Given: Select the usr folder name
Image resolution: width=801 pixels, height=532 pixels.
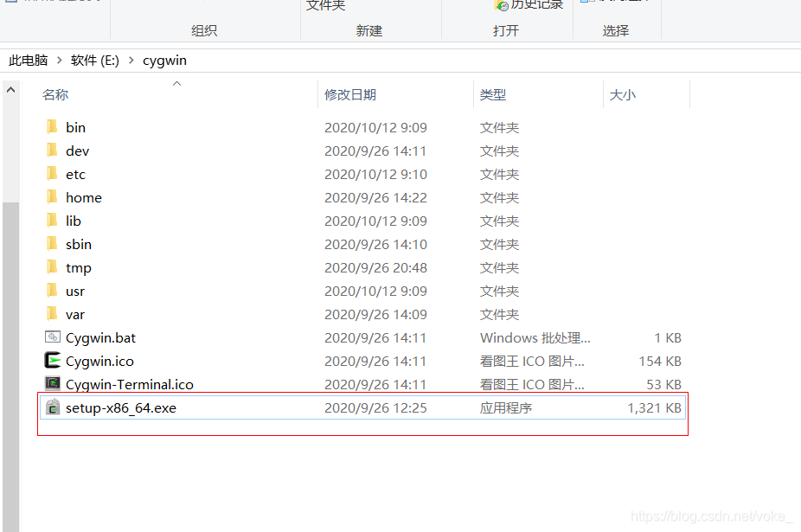Looking at the screenshot, I should [x=75, y=292].
